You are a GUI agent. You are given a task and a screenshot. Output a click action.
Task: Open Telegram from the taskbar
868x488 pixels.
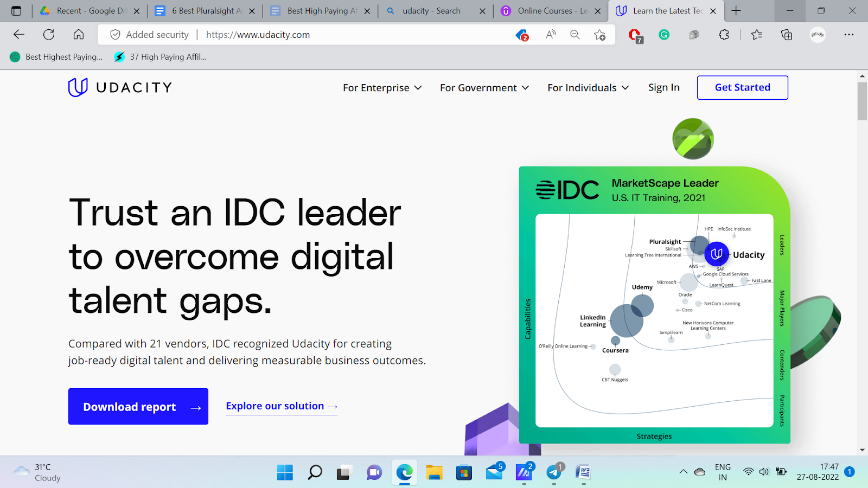pyautogui.click(x=554, y=472)
